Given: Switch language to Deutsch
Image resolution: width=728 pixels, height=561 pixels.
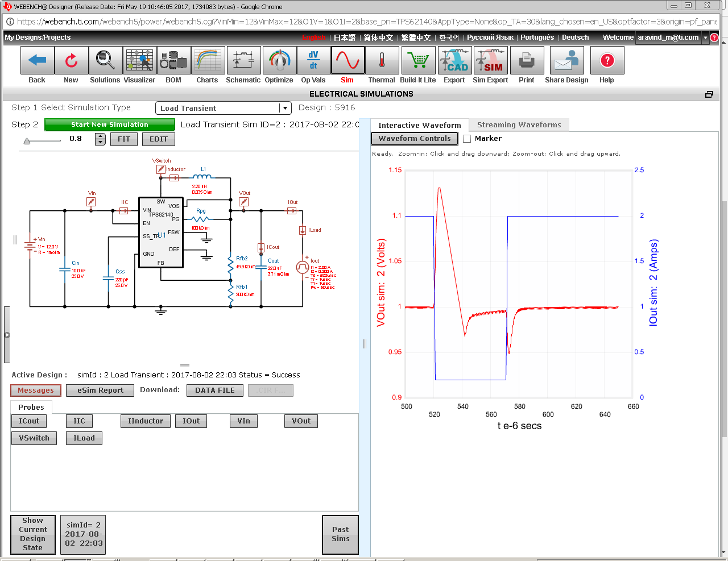Looking at the screenshot, I should click(575, 38).
